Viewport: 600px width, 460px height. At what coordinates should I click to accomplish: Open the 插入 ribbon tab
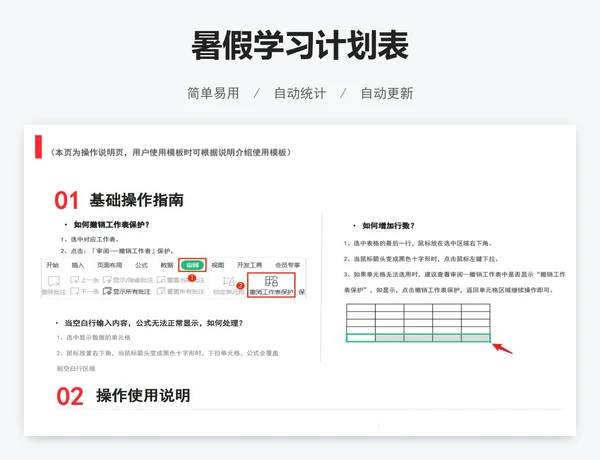pos(78,265)
